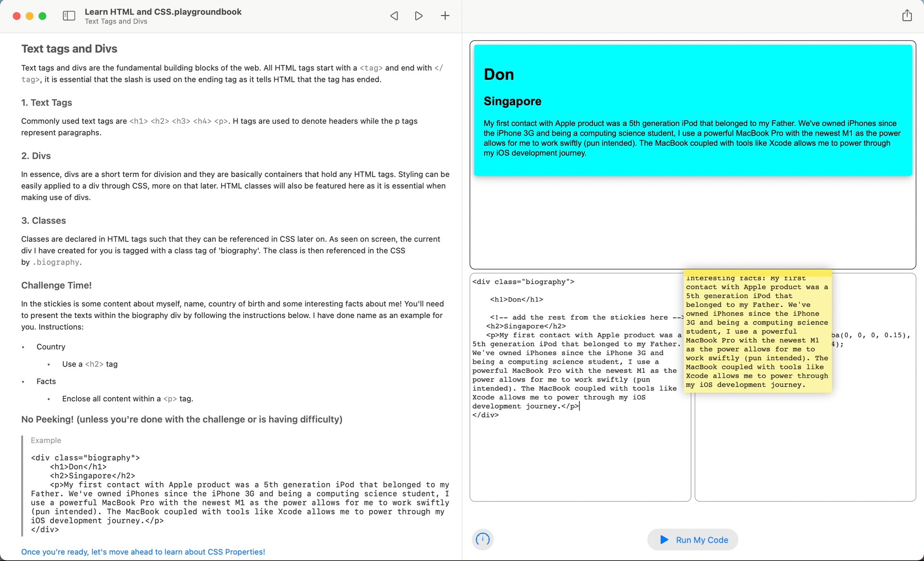
Task: Click the '1. Text Tags' heading
Action: point(47,102)
